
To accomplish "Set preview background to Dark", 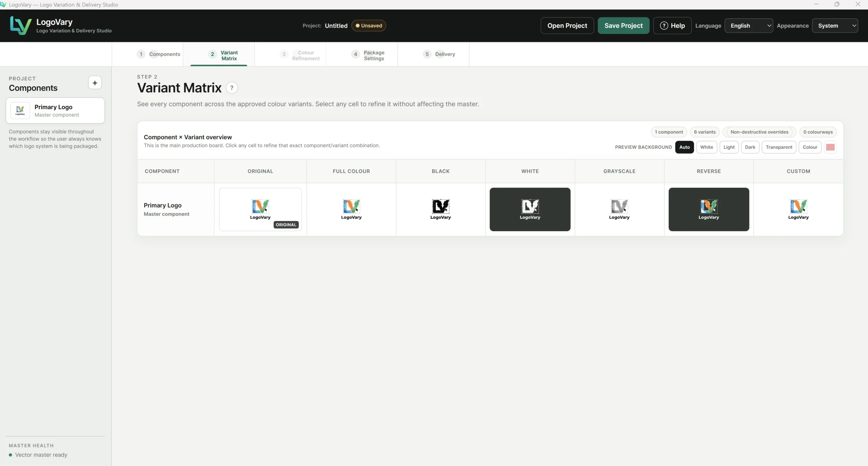I will [x=750, y=147].
